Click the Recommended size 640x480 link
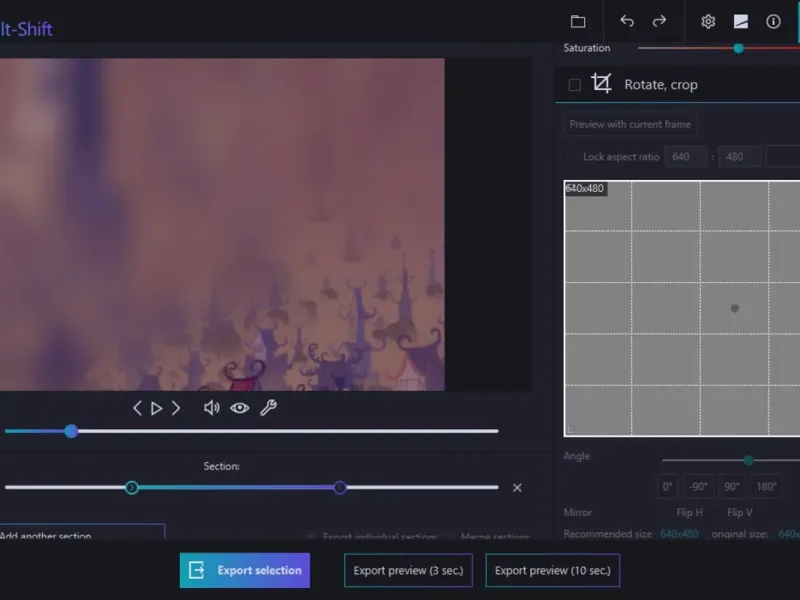 (x=679, y=534)
